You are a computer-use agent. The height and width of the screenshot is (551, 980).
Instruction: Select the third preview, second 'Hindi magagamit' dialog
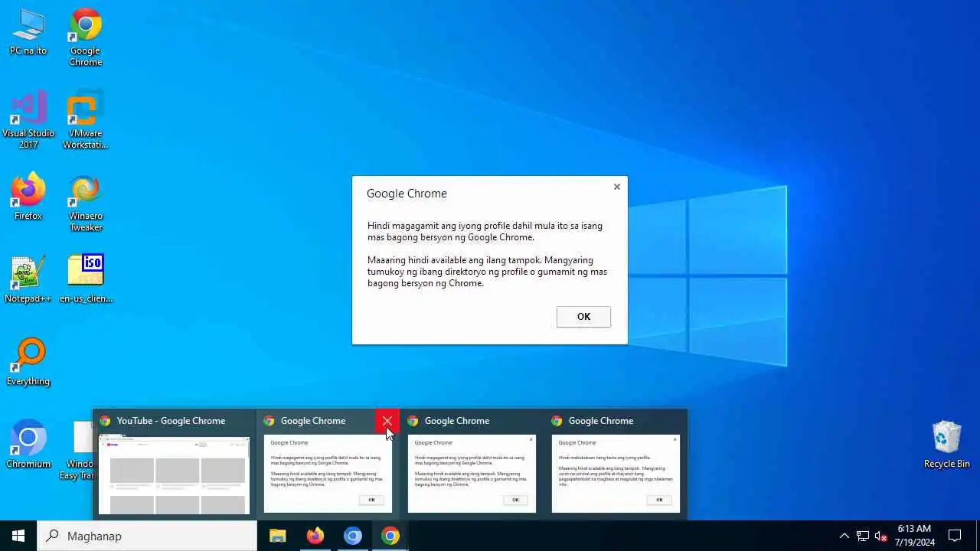click(x=472, y=464)
